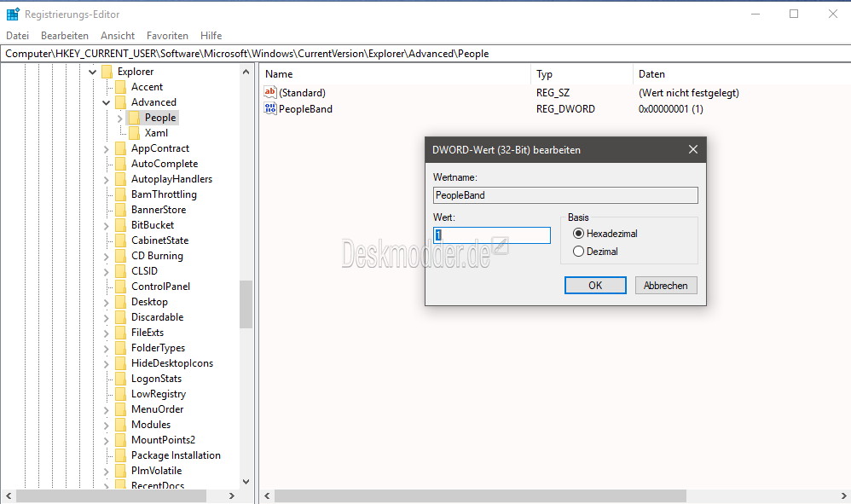Click the HideDesktopIcons folder icon
This screenshot has height=504, width=851.
tap(120, 363)
